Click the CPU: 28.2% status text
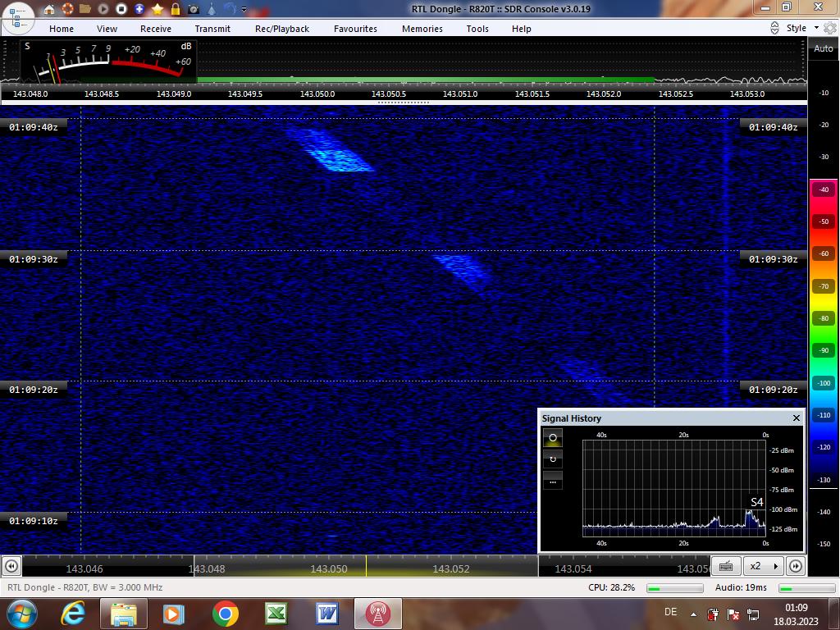This screenshot has height=630, width=840. click(611, 587)
